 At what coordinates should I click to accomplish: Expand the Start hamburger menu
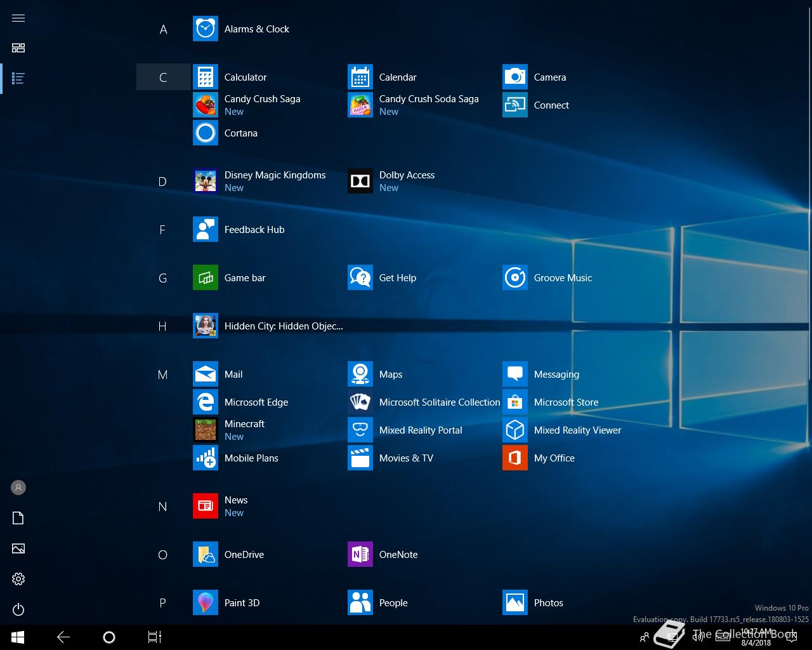tap(18, 18)
